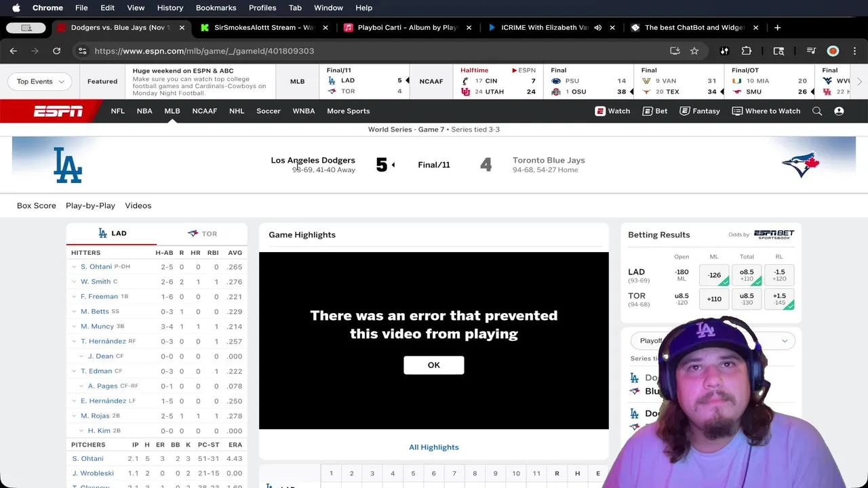Image resolution: width=868 pixels, height=488 pixels.
Task: Open Profiles menu in menu bar
Action: [262, 8]
